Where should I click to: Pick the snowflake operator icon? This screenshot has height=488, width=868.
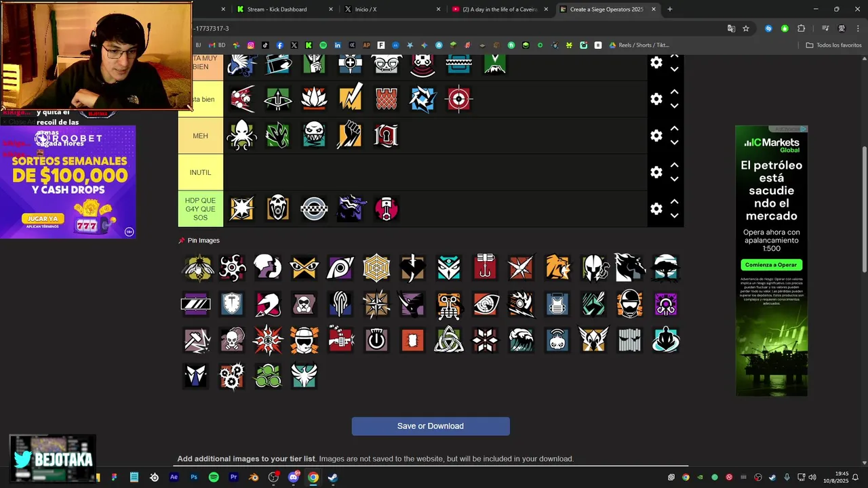click(x=485, y=340)
